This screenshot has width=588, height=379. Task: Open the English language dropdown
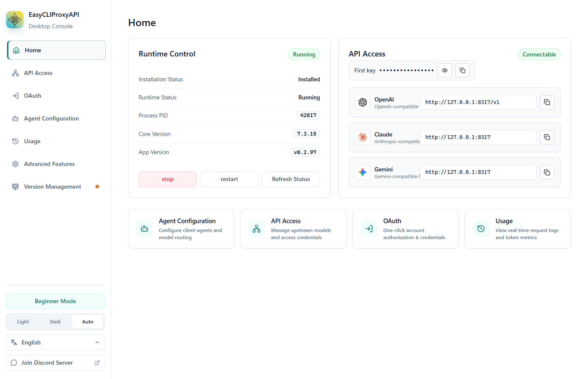click(55, 342)
